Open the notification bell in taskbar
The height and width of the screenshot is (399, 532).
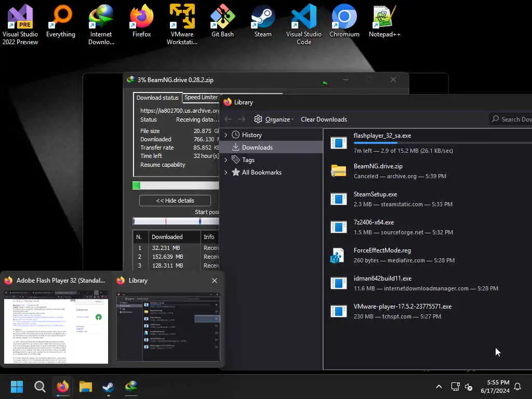tap(517, 387)
